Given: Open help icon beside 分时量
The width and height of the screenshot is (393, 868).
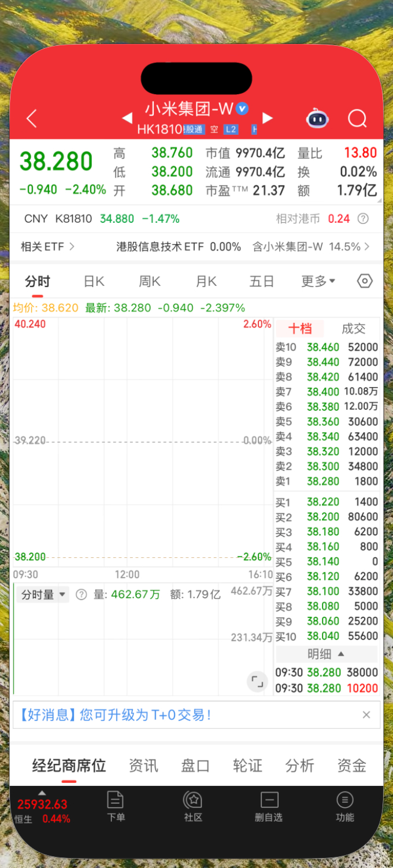Looking at the screenshot, I should (81, 594).
